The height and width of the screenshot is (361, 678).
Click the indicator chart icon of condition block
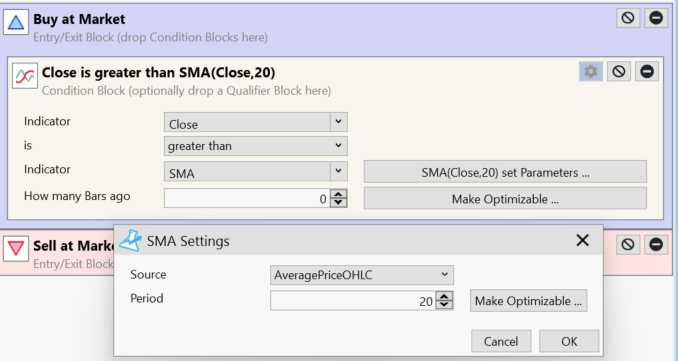coord(25,76)
